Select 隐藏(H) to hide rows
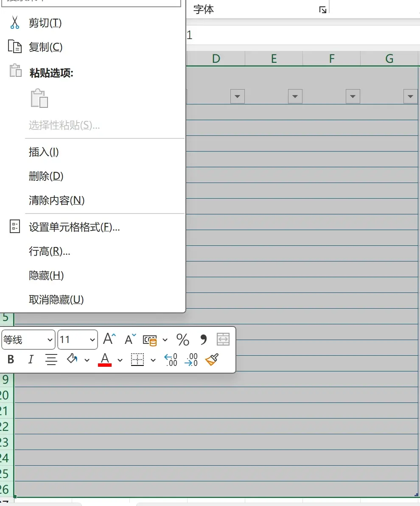 click(46, 275)
